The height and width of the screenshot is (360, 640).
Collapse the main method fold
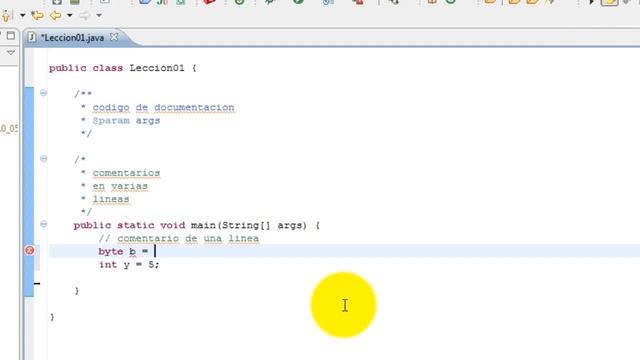(x=43, y=224)
